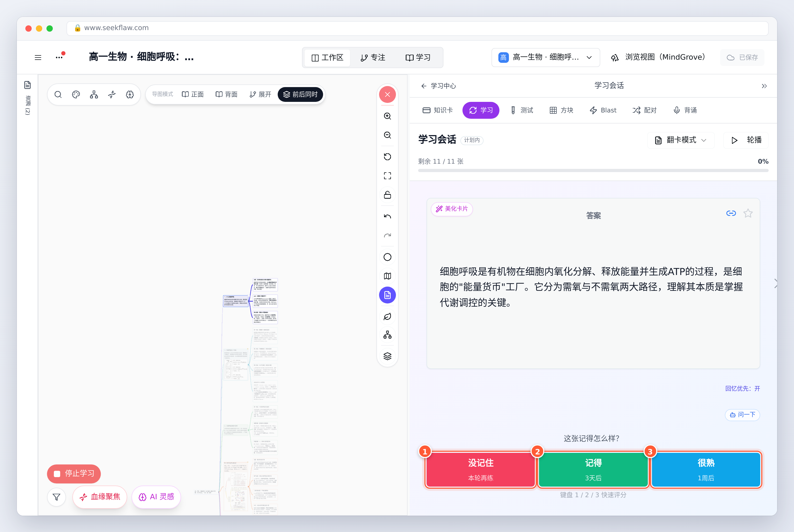Click the 停止学习 button
Viewport: 794px width, 532px height.
pos(74,474)
